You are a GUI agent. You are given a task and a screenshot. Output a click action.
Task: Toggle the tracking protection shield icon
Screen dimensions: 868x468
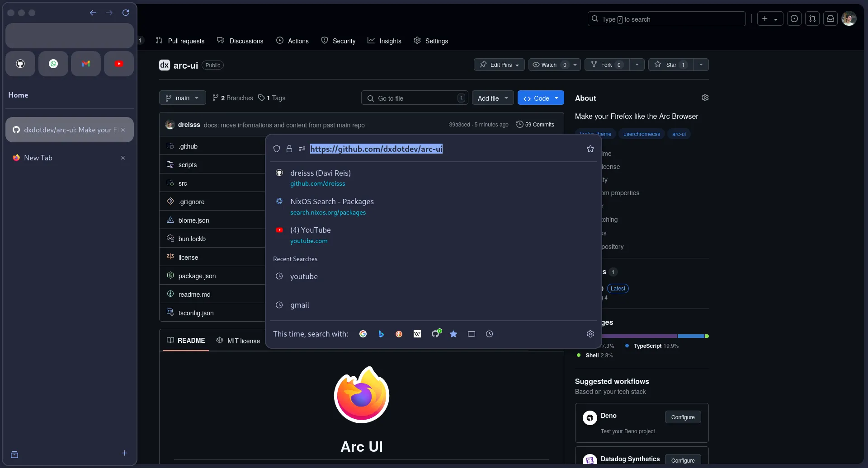tap(277, 149)
